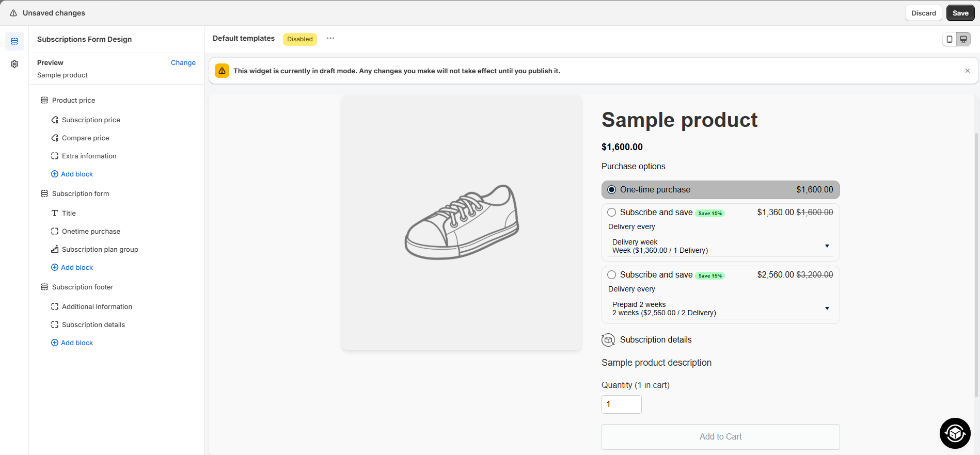Select the form sections icon in left rail

click(14, 41)
